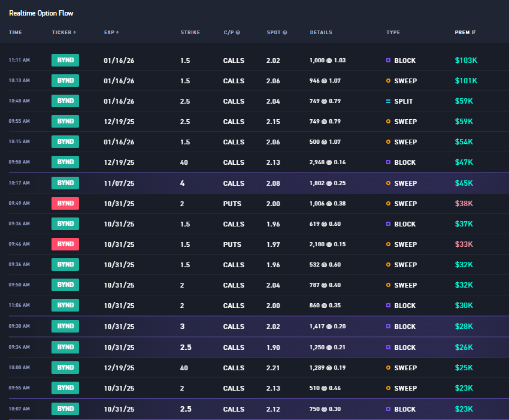Open the BYND badge at 10:17 AM

(x=65, y=183)
